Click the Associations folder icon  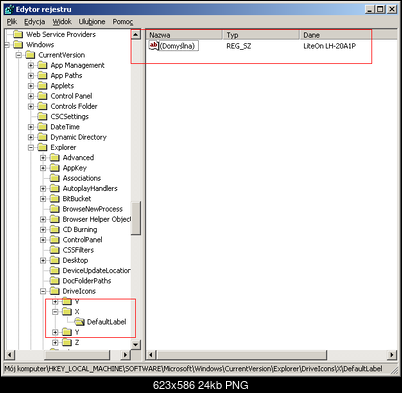tap(55, 178)
